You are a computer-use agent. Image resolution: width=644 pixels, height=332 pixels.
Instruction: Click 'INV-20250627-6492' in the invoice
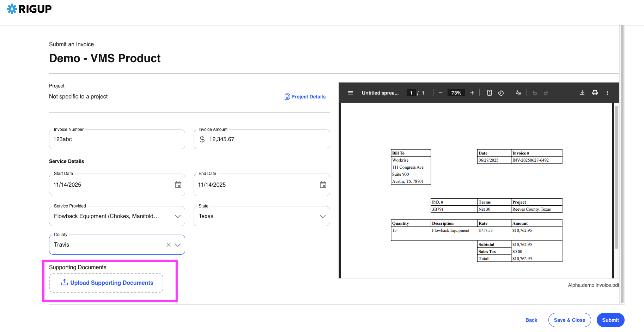point(530,160)
